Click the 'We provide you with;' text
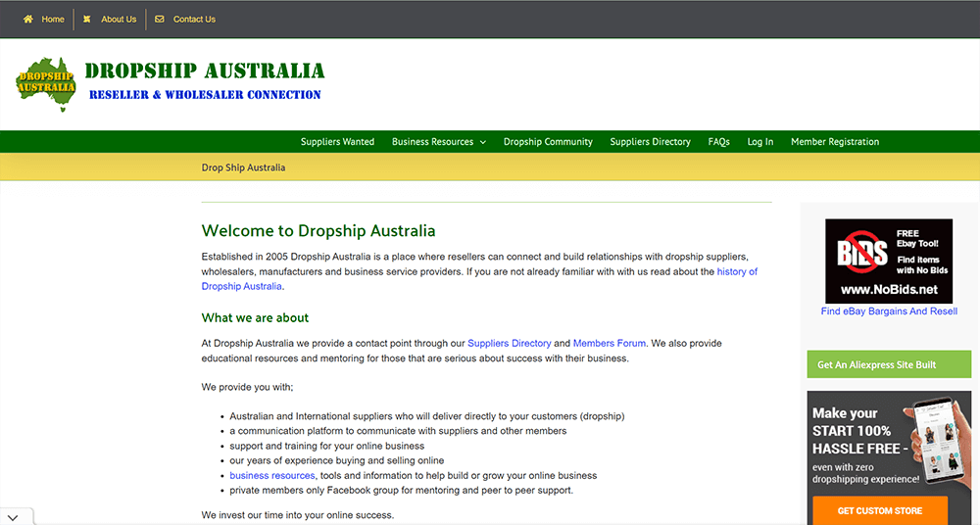 [x=247, y=388]
